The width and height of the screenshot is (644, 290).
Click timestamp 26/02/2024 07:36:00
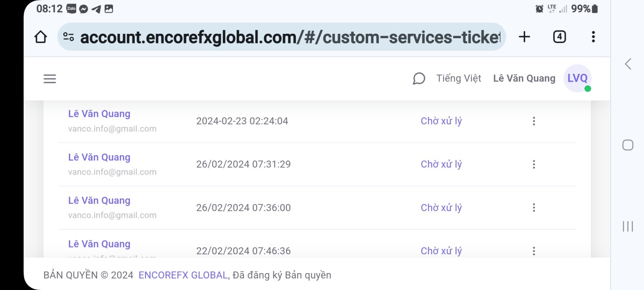243,208
